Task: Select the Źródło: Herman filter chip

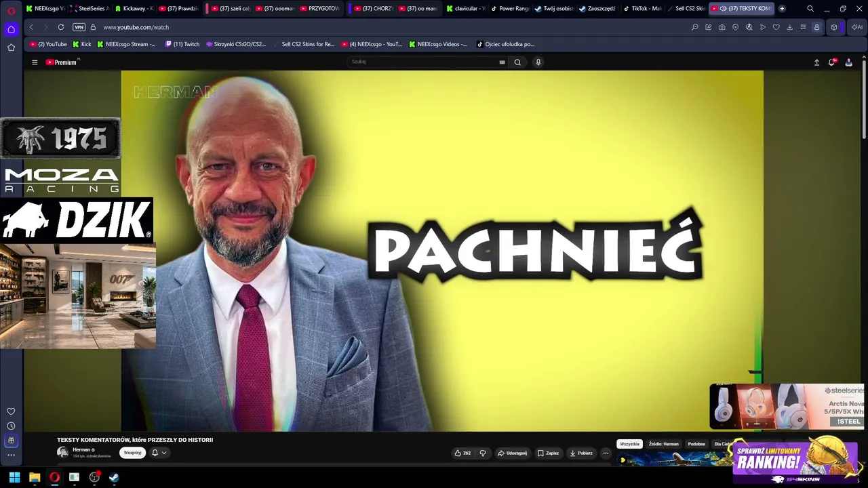Action: click(x=663, y=444)
